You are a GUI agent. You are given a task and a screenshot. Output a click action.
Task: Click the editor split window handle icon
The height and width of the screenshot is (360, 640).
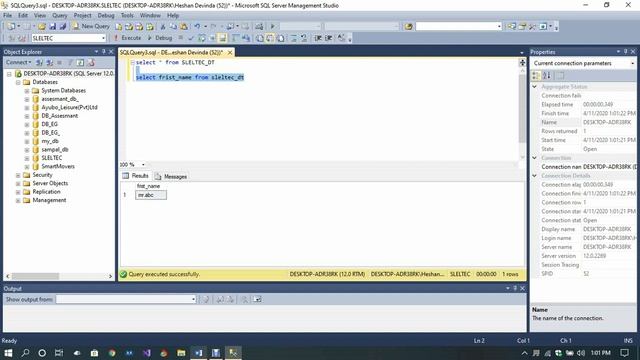522,62
